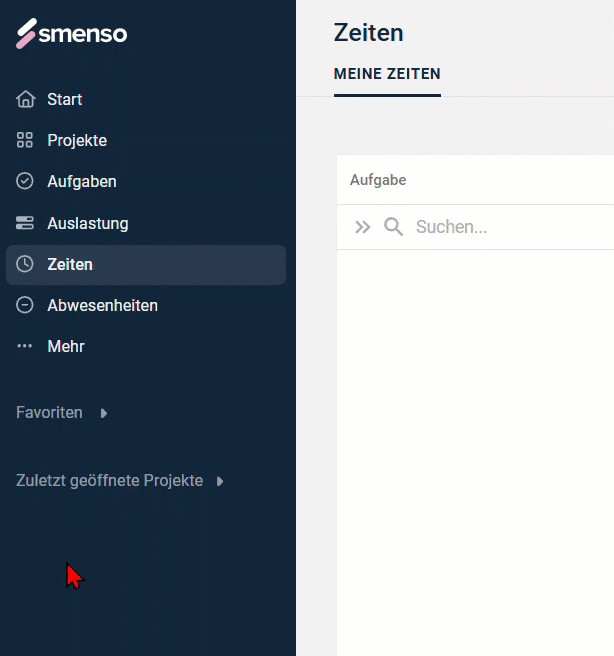Click the magnifier search icon
The width and height of the screenshot is (614, 656).
point(393,227)
